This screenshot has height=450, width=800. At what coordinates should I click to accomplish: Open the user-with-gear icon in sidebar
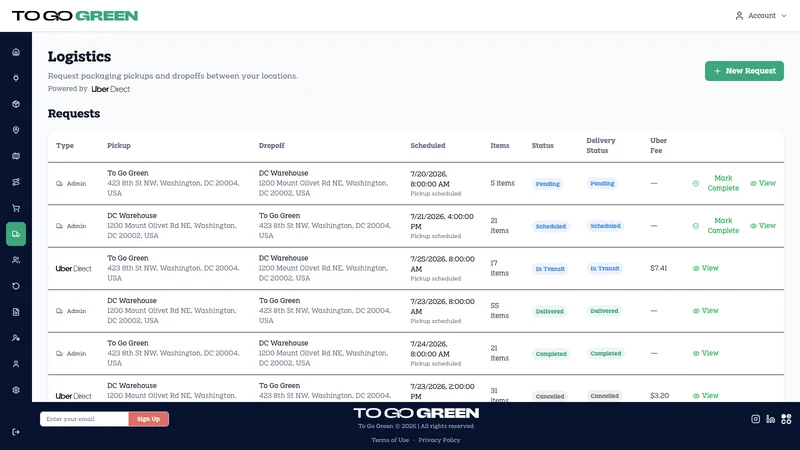16,338
